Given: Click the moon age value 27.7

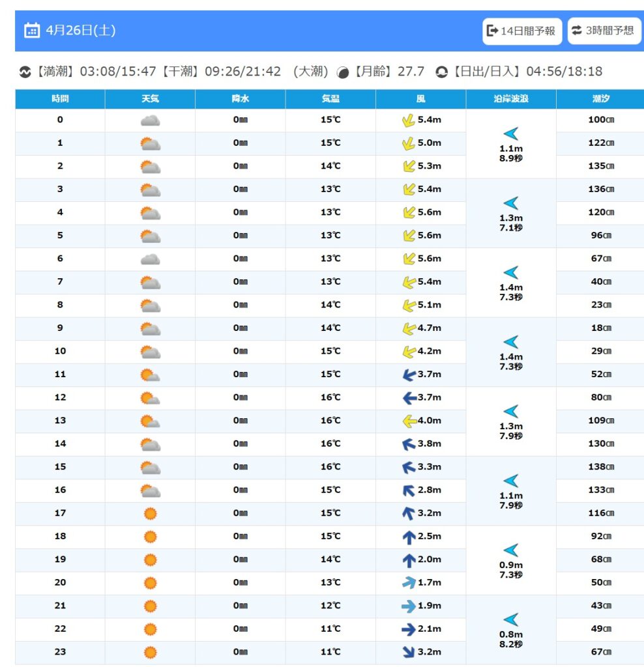Looking at the screenshot, I should click(411, 72).
